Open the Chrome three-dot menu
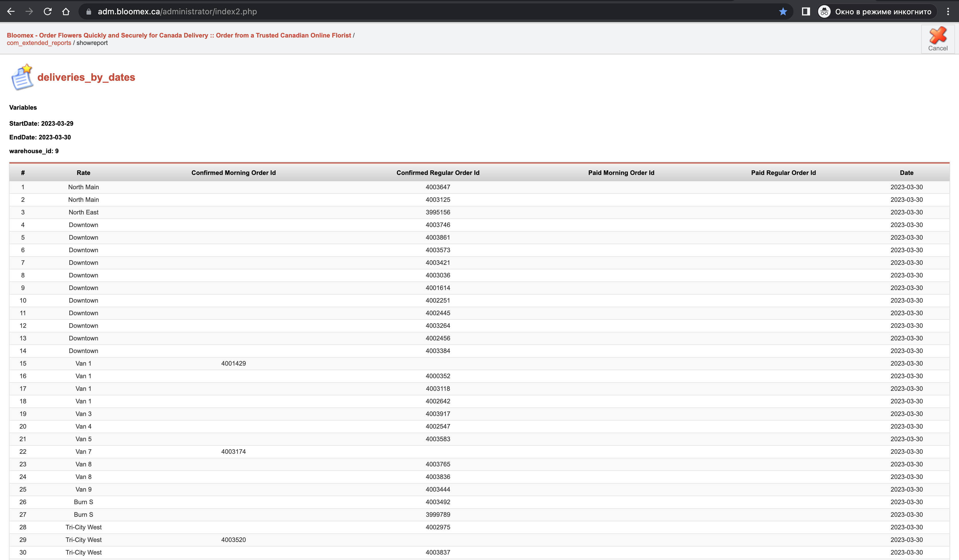The width and height of the screenshot is (959, 560). pyautogui.click(x=948, y=12)
